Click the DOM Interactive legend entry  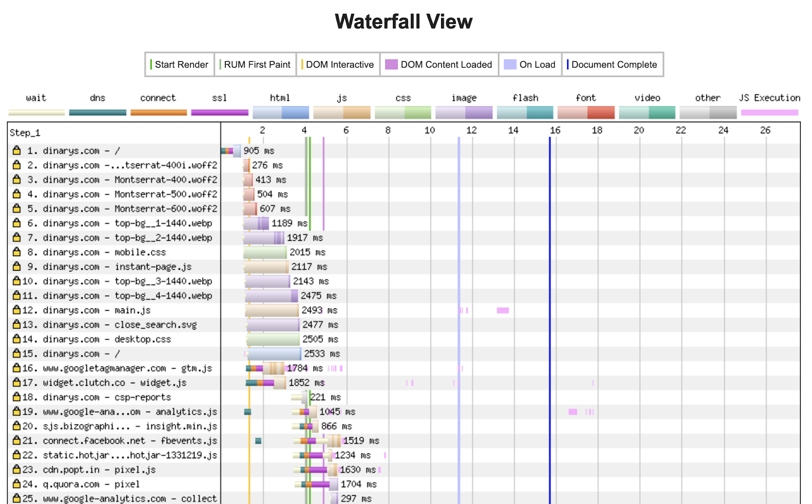[338, 64]
